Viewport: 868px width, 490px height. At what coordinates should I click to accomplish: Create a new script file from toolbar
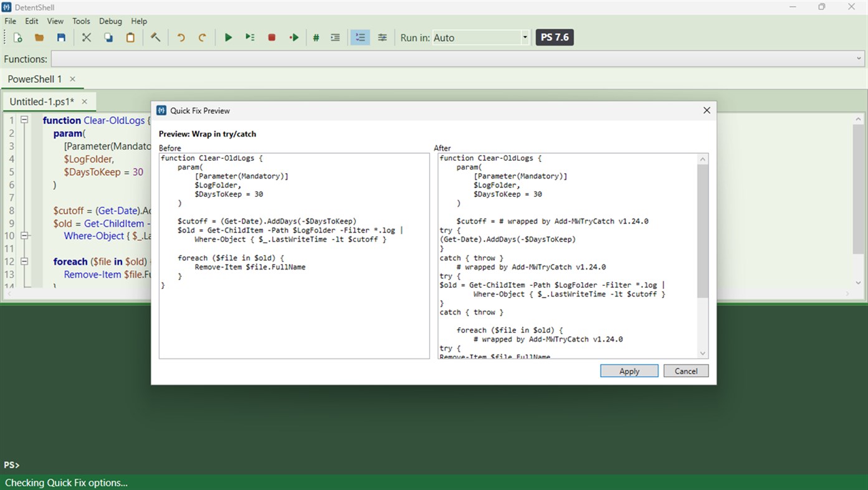tap(18, 37)
